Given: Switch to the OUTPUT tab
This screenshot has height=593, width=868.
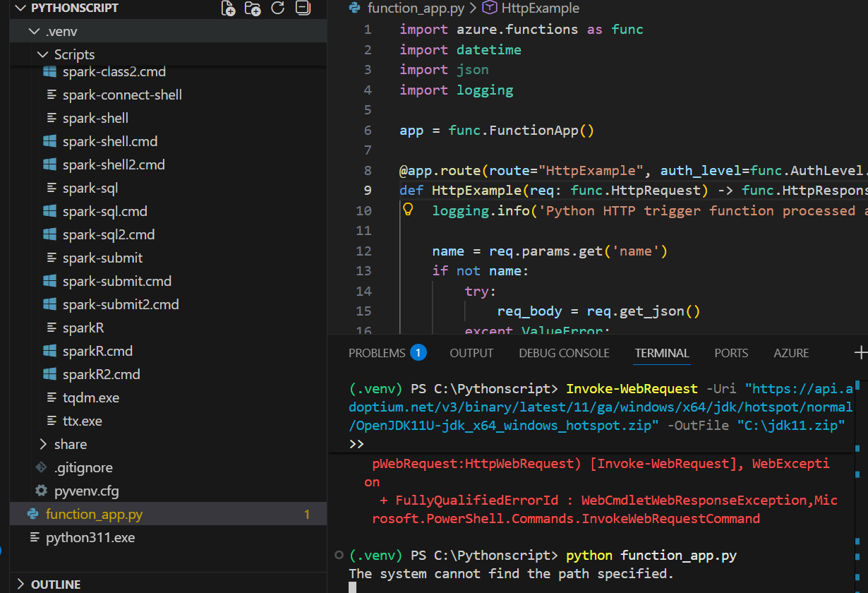Looking at the screenshot, I should pyautogui.click(x=471, y=353).
